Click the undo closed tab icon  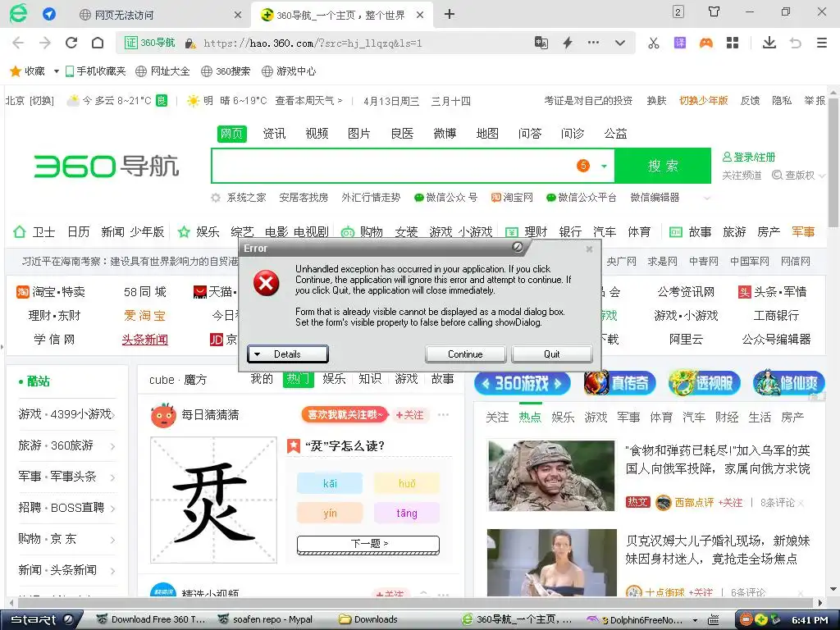point(796,43)
